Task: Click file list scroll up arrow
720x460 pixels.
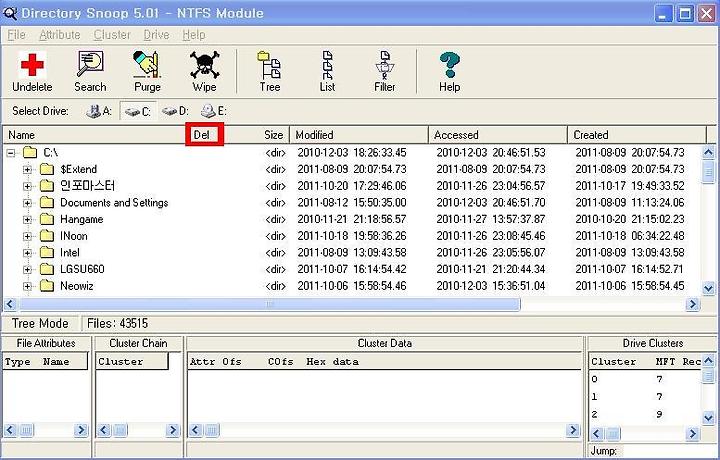Action: pos(709,152)
